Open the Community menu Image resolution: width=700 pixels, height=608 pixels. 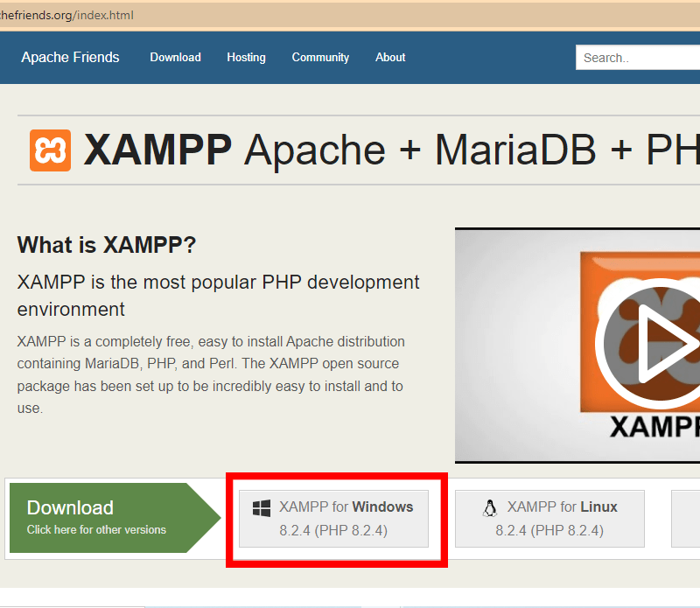tap(320, 57)
